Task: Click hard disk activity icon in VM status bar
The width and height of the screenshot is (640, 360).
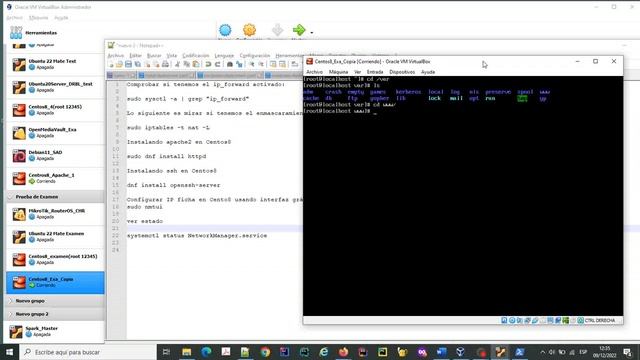Action: point(504,320)
